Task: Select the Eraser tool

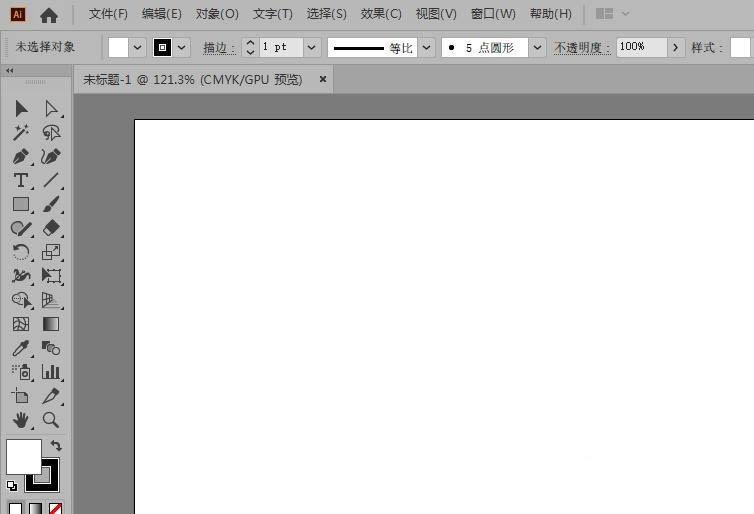Action: [51, 228]
